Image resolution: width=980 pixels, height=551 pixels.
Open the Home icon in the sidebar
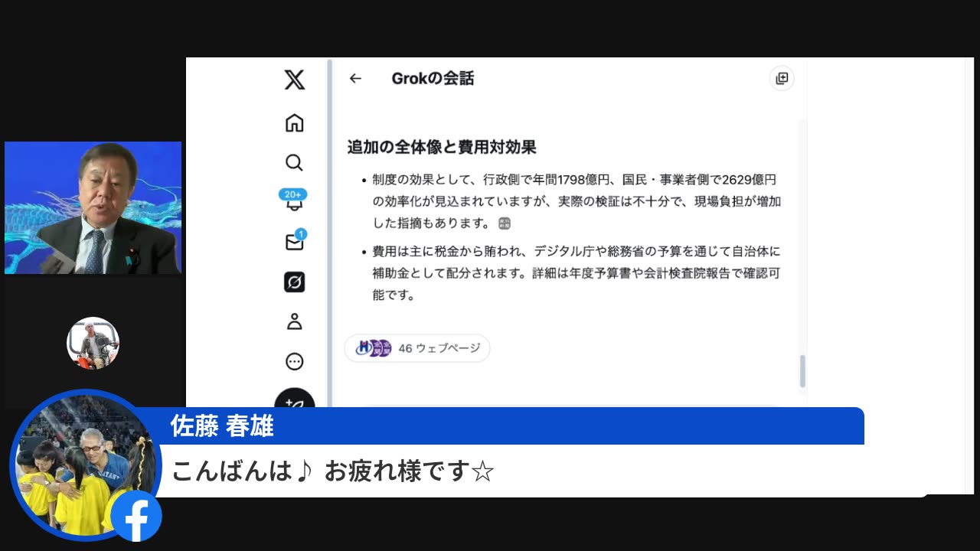click(295, 123)
